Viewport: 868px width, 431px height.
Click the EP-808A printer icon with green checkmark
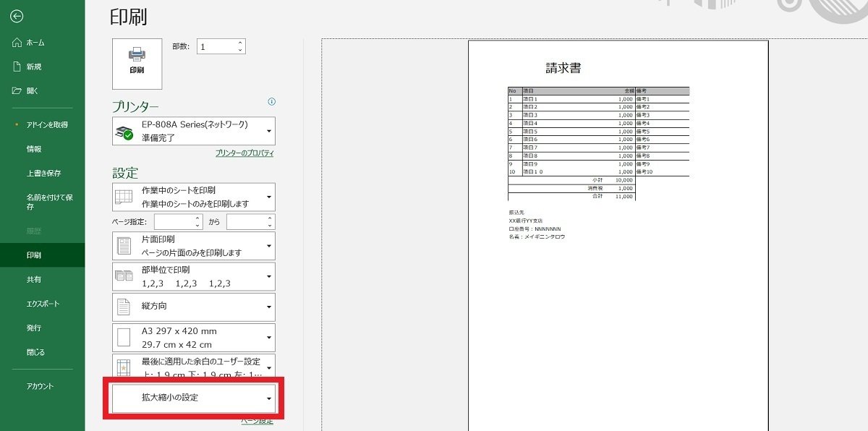click(x=124, y=130)
